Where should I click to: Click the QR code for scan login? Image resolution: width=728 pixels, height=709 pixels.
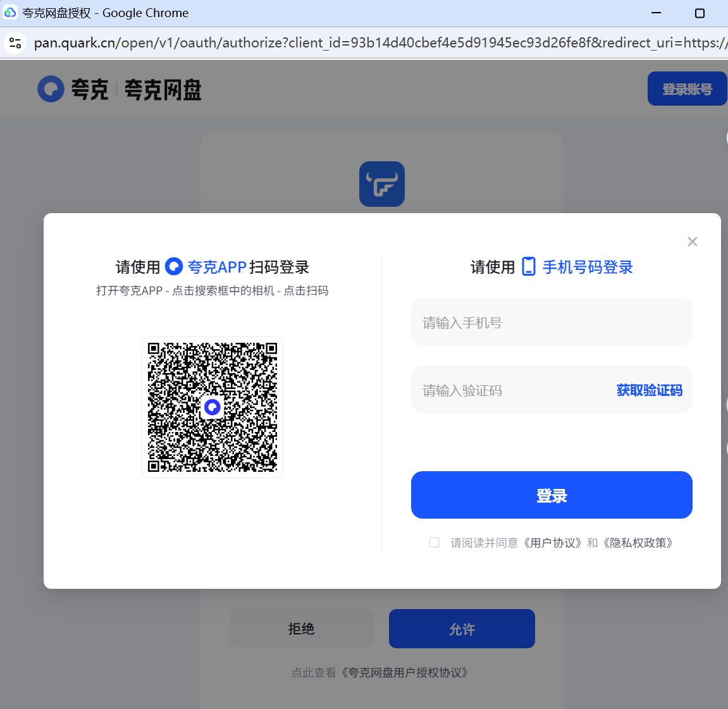tap(212, 407)
